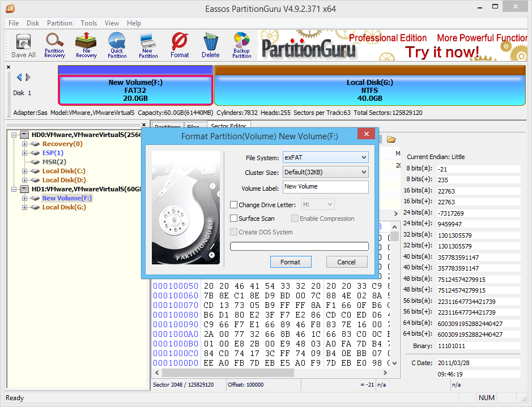This screenshot has height=407, width=532.
Task: Cancel the Format Partition dialog
Action: click(x=346, y=262)
